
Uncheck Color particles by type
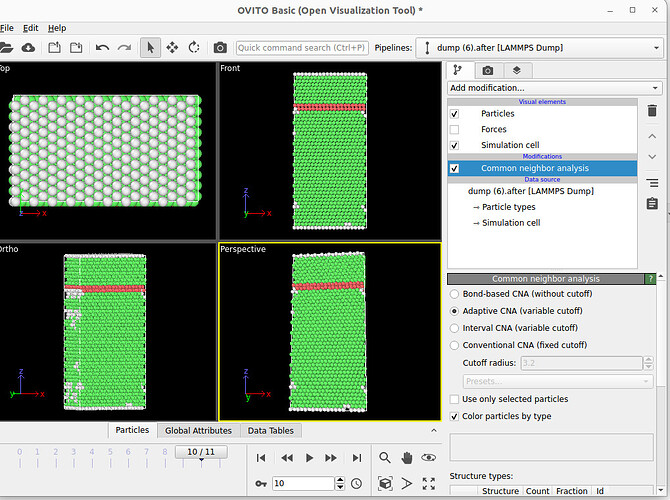click(x=455, y=416)
